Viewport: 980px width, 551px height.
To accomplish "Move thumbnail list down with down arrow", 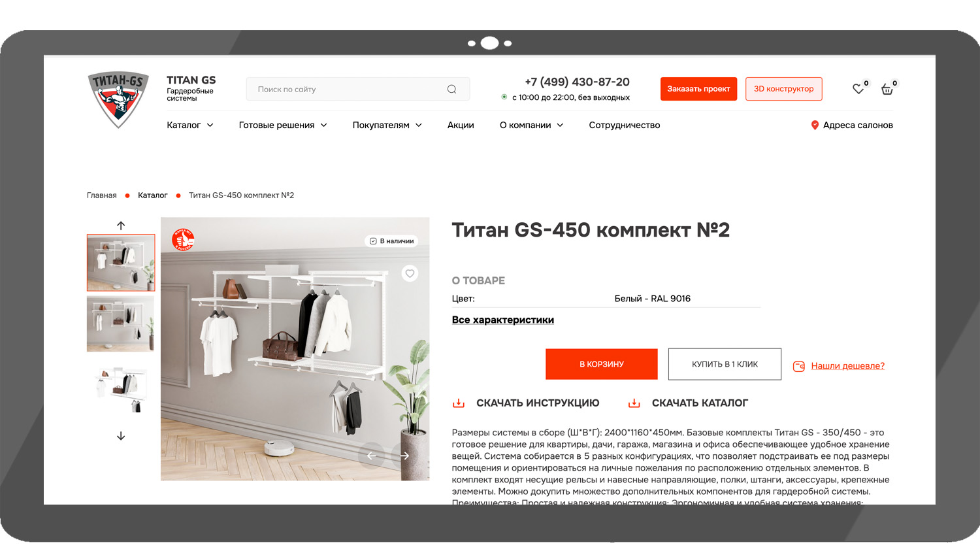I will pyautogui.click(x=121, y=436).
